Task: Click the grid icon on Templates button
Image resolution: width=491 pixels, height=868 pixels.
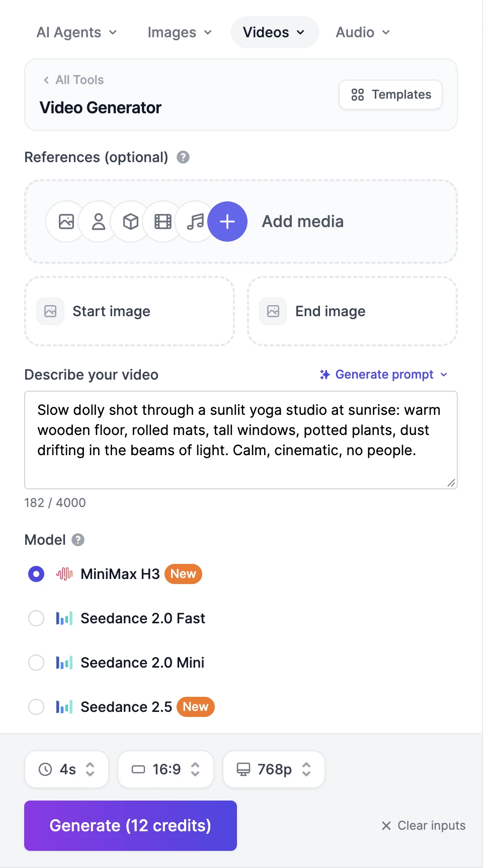Action: point(358,95)
